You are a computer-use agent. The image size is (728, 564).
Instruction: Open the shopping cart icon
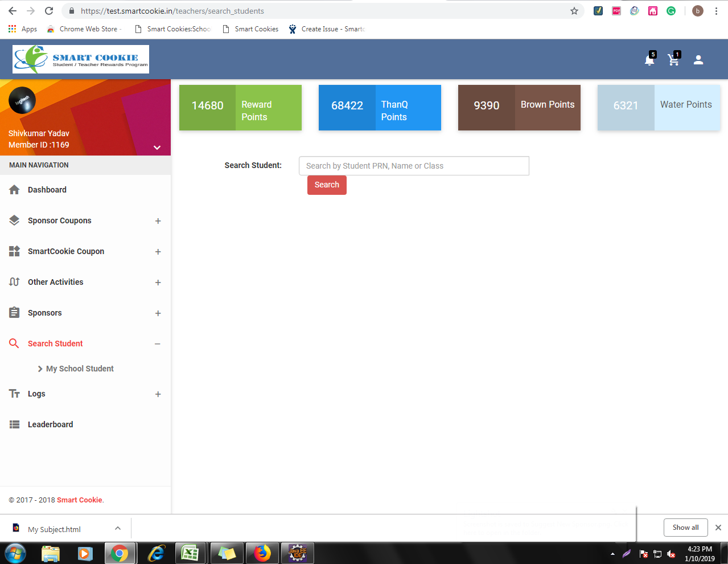click(673, 60)
